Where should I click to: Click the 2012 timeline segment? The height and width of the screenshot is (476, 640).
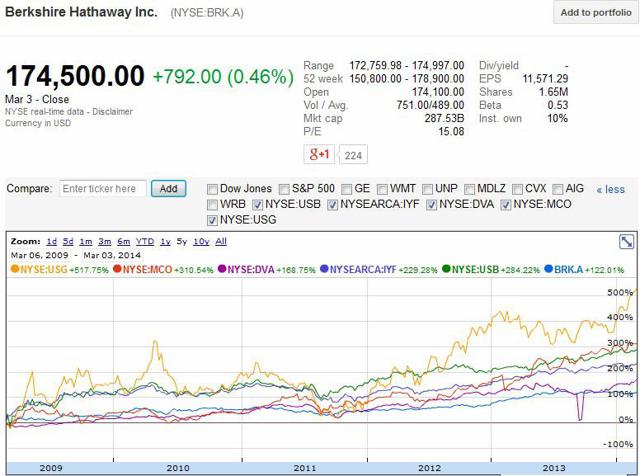tap(429, 468)
